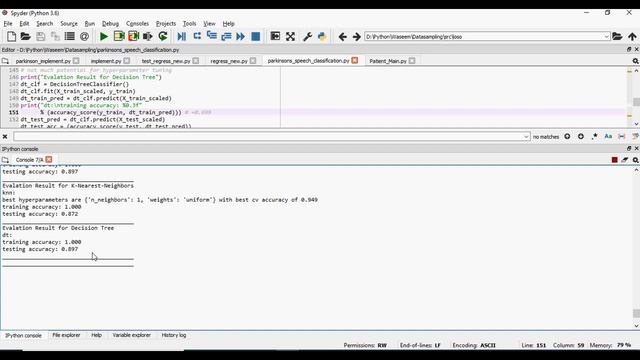The width and height of the screenshot is (640, 360).
Task: Find next match arrow button
Action: pos(581,136)
